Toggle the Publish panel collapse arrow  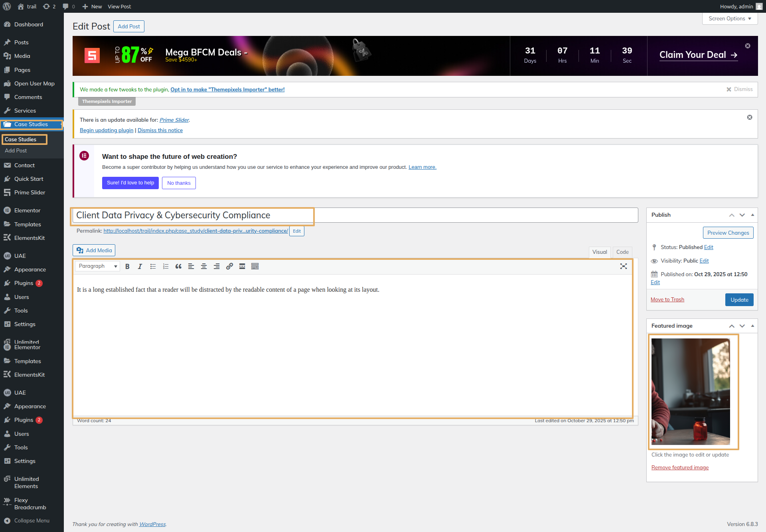[x=752, y=215]
